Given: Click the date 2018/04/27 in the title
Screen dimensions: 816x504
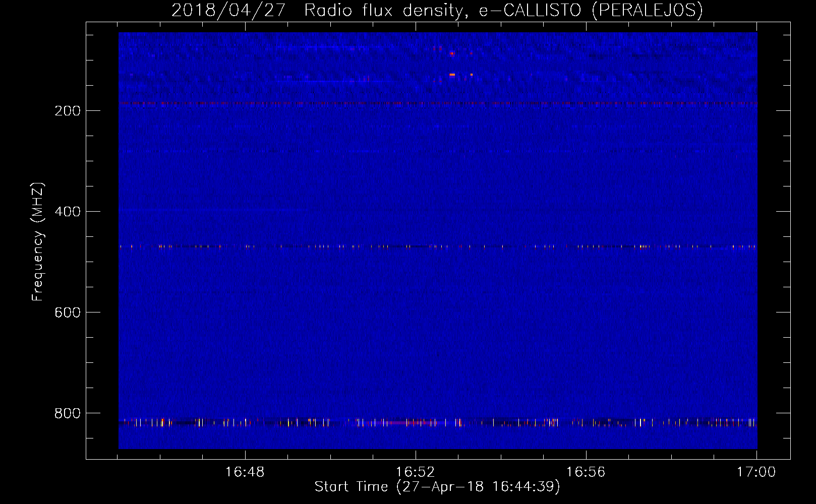Looking at the screenshot, I should [x=228, y=11].
